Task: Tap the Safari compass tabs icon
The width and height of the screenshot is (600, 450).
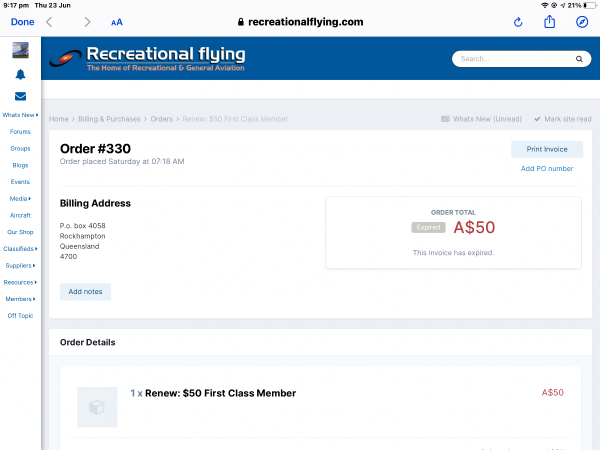Action: [x=582, y=22]
